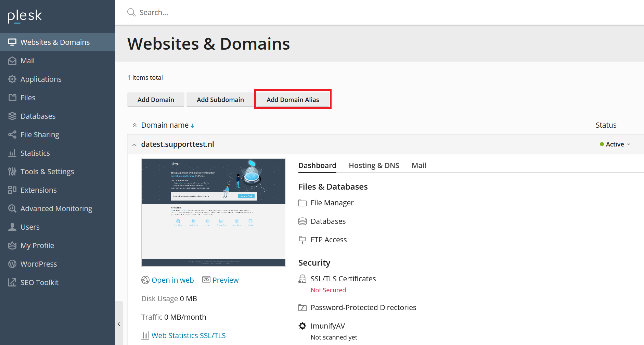The width and height of the screenshot is (644, 345).
Task: Open Mail in the sidebar menu
Action: coord(57,61)
